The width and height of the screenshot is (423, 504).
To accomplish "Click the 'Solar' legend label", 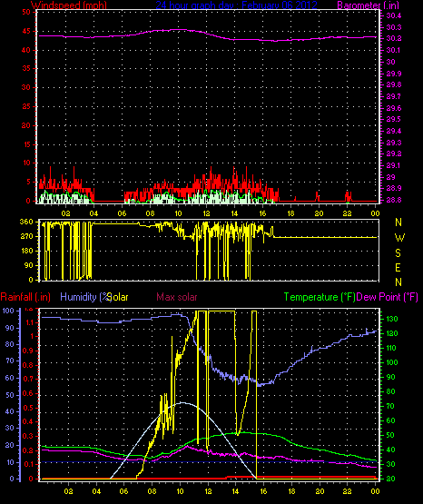I will (118, 297).
